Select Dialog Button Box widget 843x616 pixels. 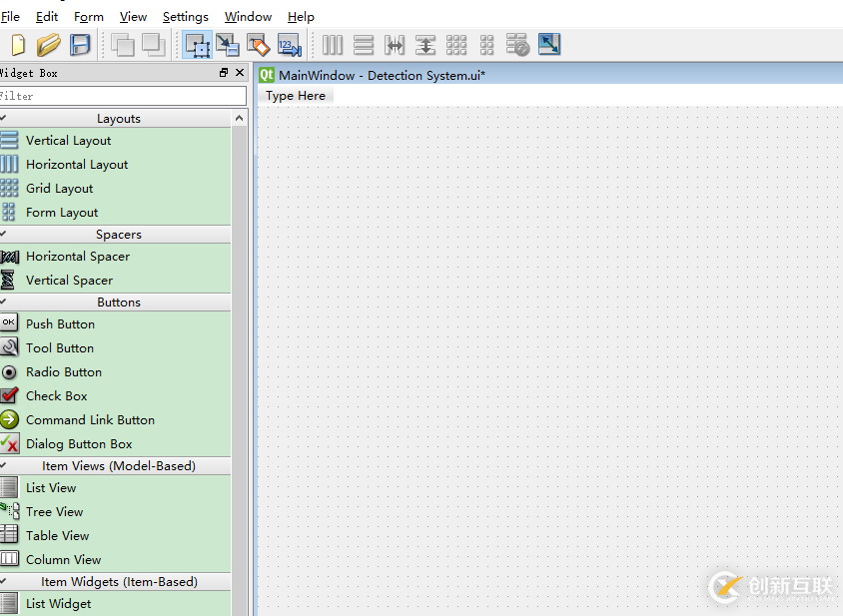click(x=116, y=444)
